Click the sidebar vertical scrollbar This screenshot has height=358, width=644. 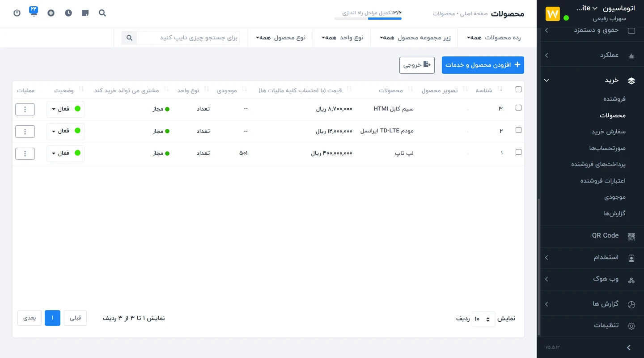tap(539, 266)
